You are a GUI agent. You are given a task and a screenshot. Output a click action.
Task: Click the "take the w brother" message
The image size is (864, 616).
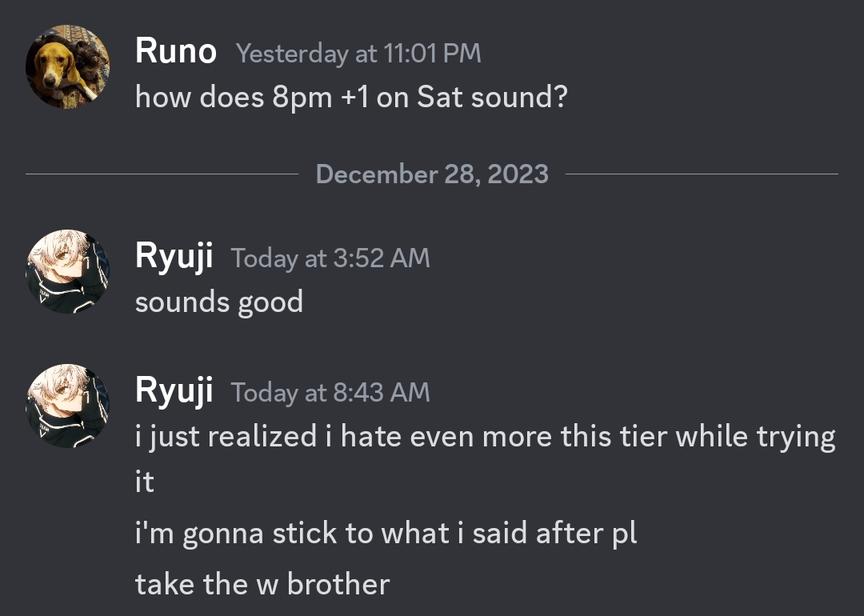pos(262,584)
